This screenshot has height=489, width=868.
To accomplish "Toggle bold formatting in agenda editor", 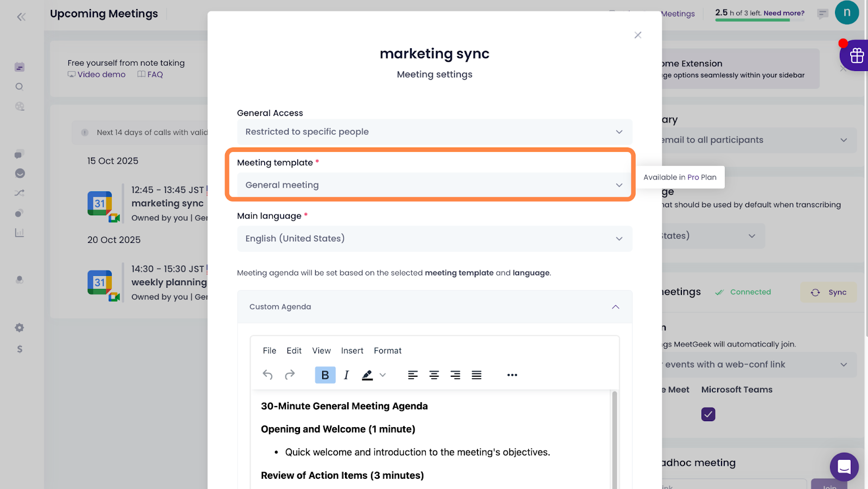I will pos(325,375).
